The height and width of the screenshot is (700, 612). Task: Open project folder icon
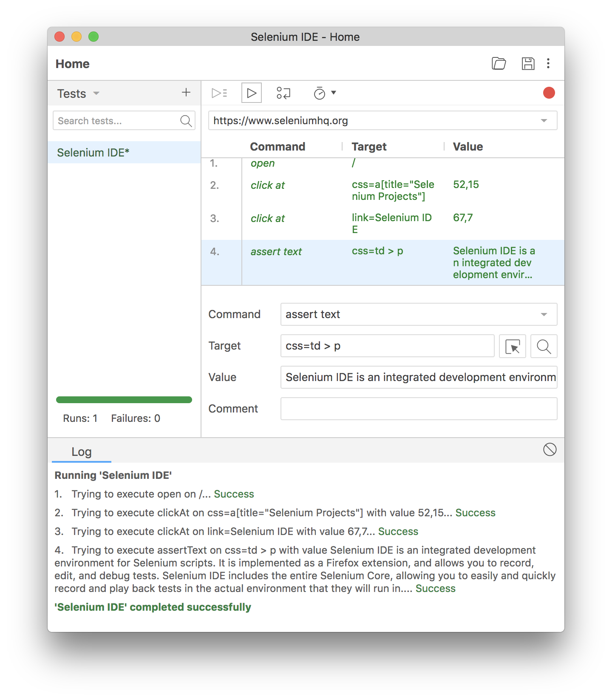point(499,63)
